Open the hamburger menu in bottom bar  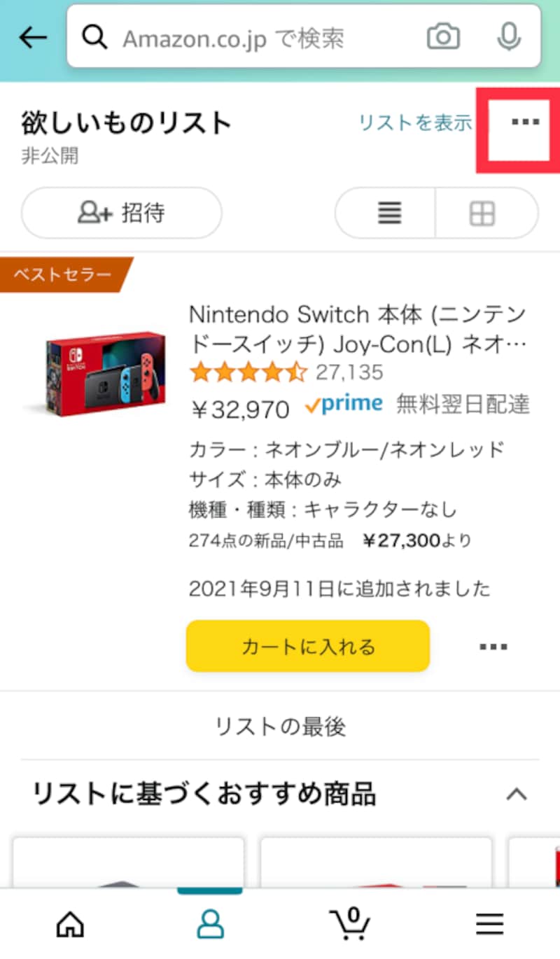pos(490,925)
